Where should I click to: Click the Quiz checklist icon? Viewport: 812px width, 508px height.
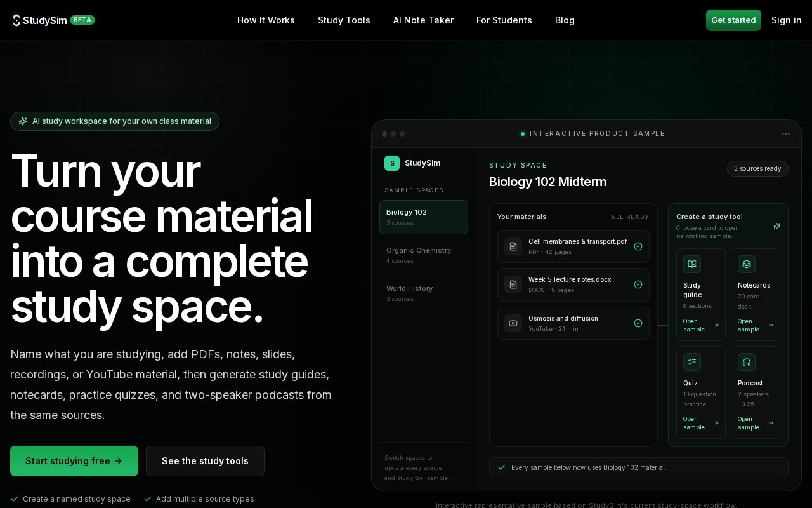point(692,362)
